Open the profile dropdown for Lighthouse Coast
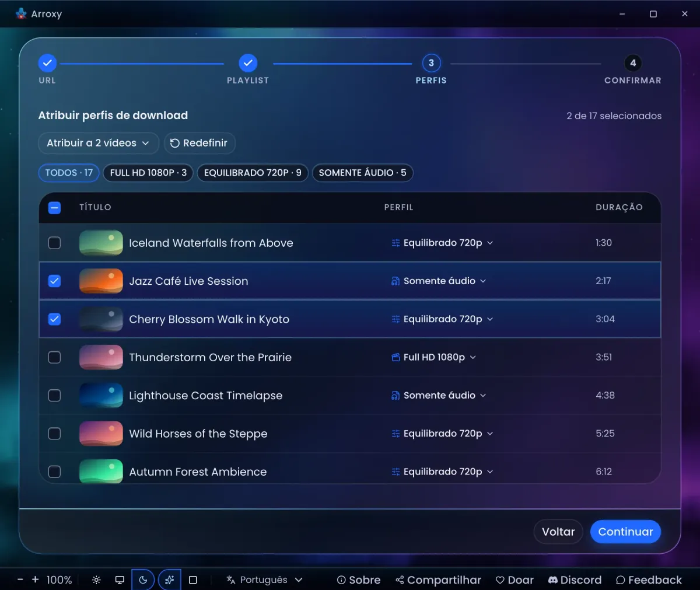 pyautogui.click(x=439, y=395)
